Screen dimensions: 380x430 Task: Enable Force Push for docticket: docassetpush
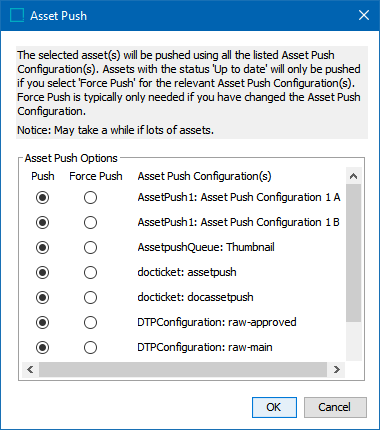click(x=90, y=298)
